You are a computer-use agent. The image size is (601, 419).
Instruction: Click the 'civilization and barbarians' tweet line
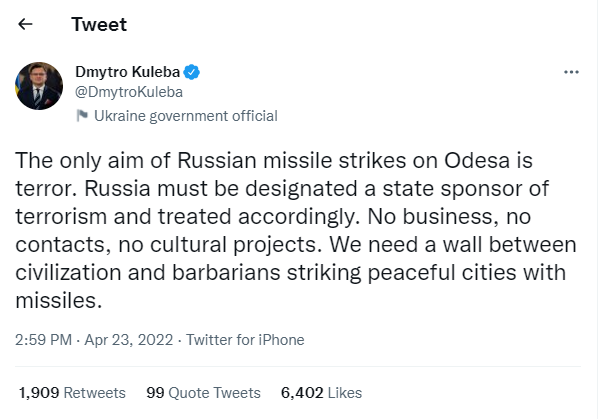pos(290,273)
